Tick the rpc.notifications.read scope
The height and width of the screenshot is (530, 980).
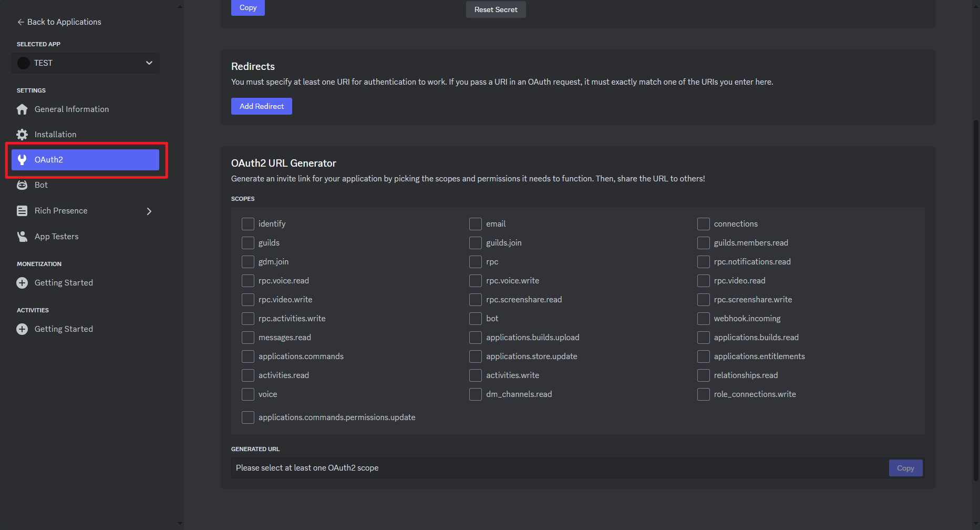704,262
